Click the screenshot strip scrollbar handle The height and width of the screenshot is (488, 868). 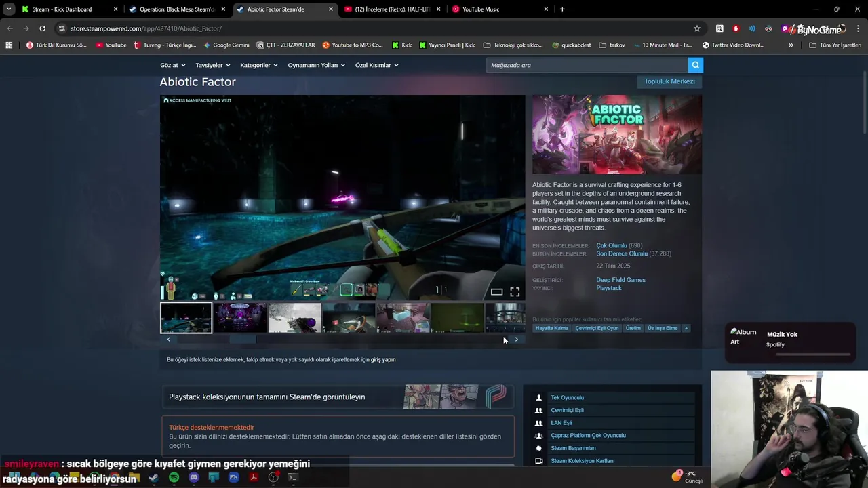pos(243,340)
